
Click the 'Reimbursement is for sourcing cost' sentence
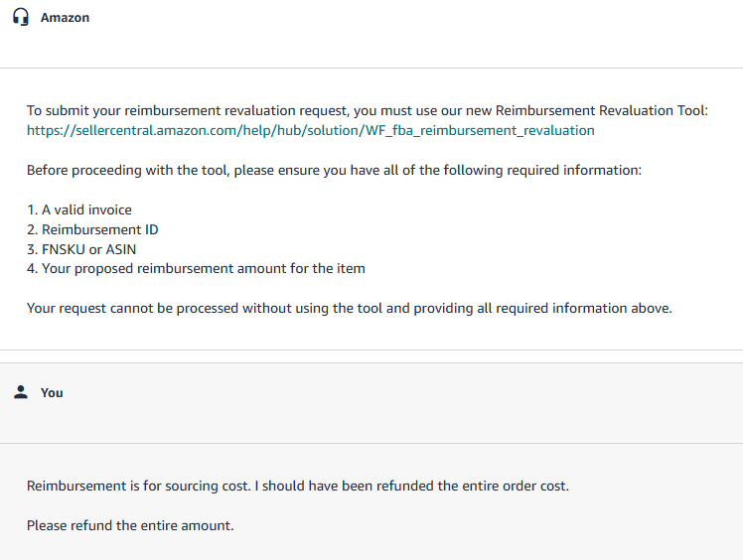(298, 486)
